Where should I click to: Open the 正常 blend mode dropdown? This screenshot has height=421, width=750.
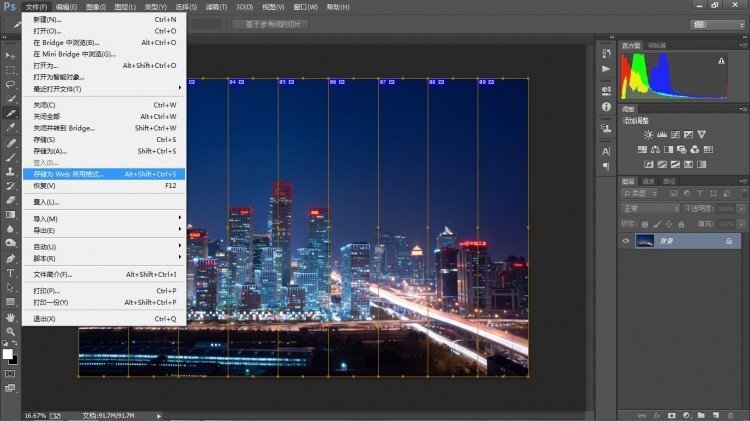(650, 208)
